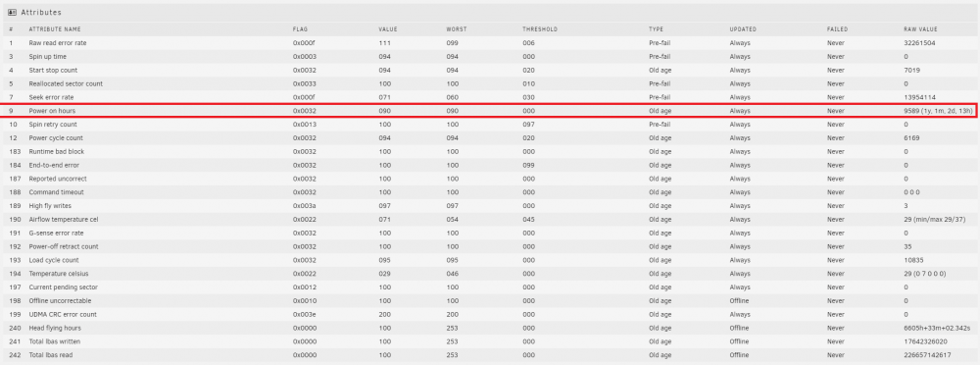The height and width of the screenshot is (365, 980).
Task: Click raw value 10835
Action: tap(913, 260)
